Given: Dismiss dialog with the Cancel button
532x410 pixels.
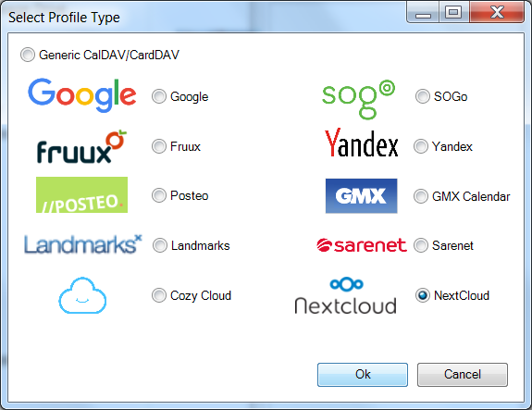Looking at the screenshot, I should pyautogui.click(x=463, y=375).
